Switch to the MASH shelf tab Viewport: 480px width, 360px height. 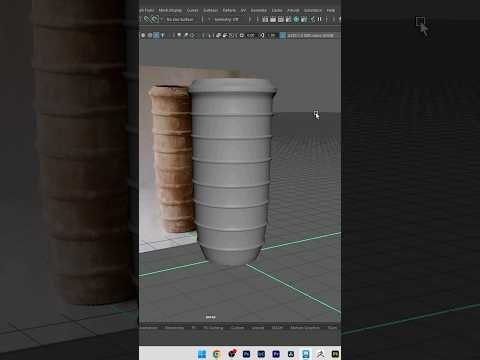(x=277, y=328)
